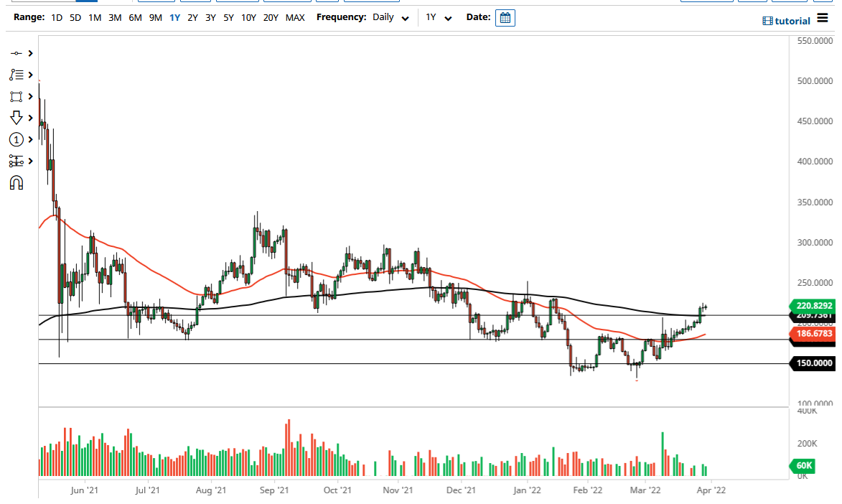Viewport: 842px width, 504px height.
Task: Open the 1Y period dropdown
Action: [439, 17]
